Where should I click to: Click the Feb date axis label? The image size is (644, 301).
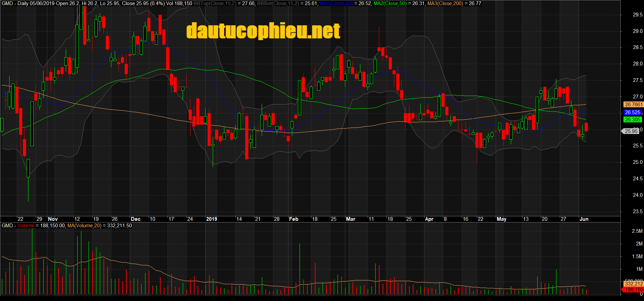click(294, 219)
